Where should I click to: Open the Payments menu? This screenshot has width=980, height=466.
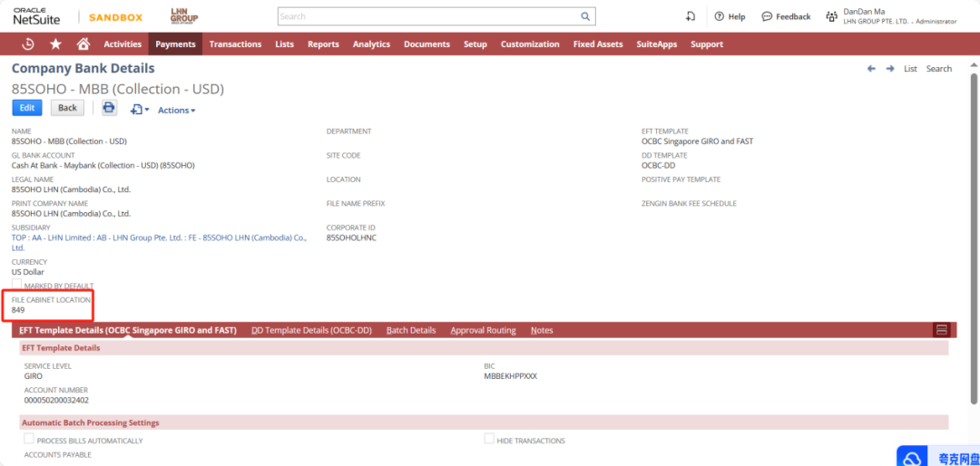(x=176, y=44)
